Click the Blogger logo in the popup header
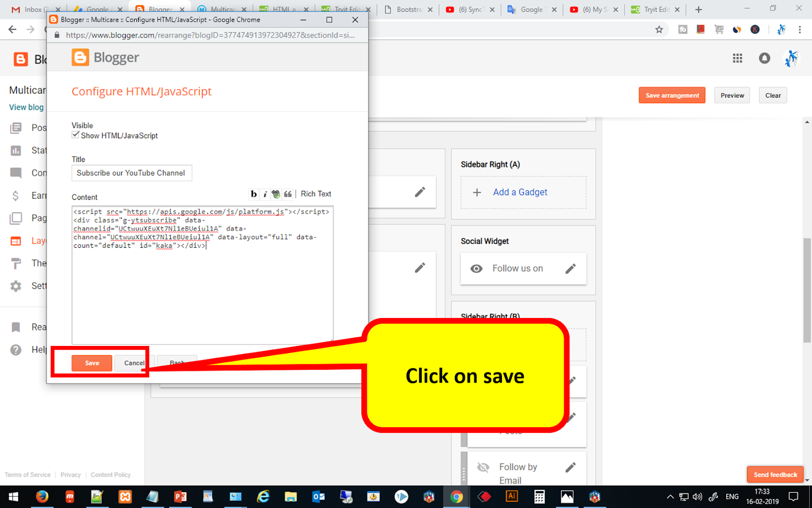The width and height of the screenshot is (812, 508). click(105, 57)
